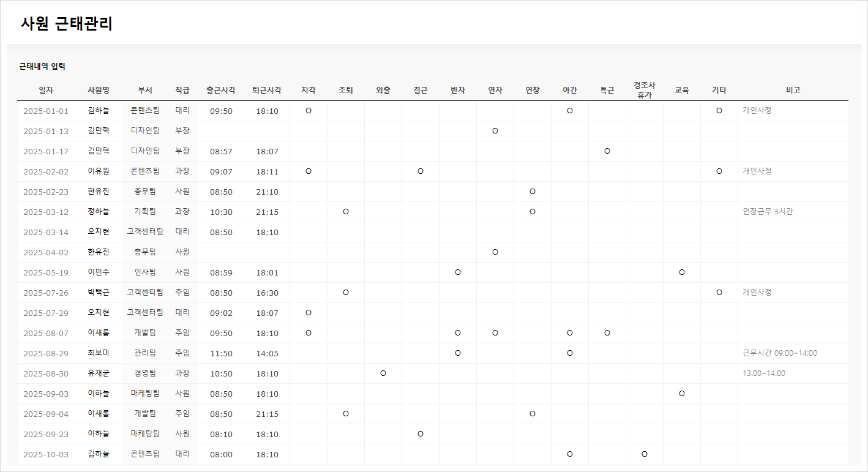This screenshot has height=472, width=868.
Task: Click the 개인사정 remark in the 2025-07-26 row
Action: click(757, 293)
